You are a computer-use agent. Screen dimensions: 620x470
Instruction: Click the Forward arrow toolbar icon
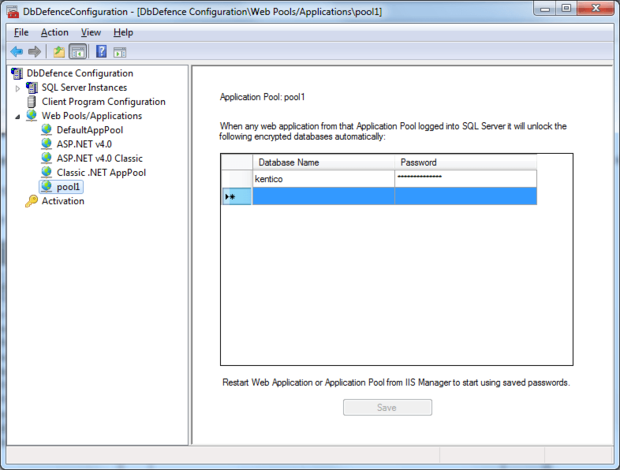pyautogui.click(x=34, y=51)
